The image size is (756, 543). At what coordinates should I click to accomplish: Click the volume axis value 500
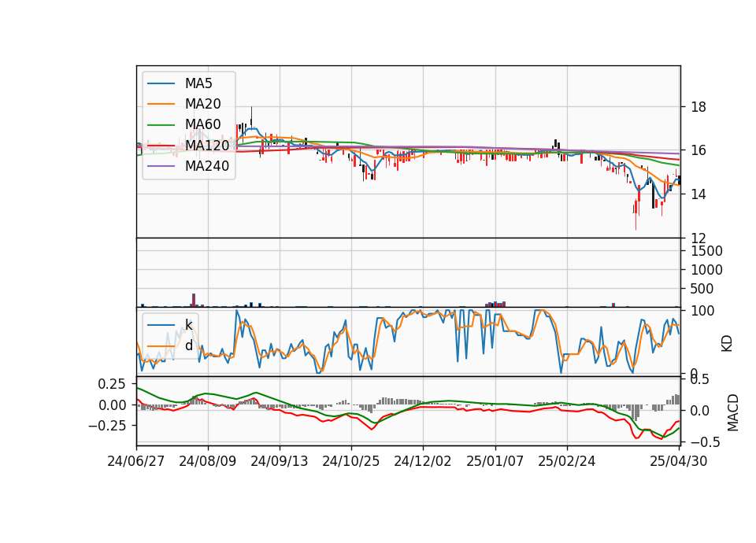tap(702, 289)
